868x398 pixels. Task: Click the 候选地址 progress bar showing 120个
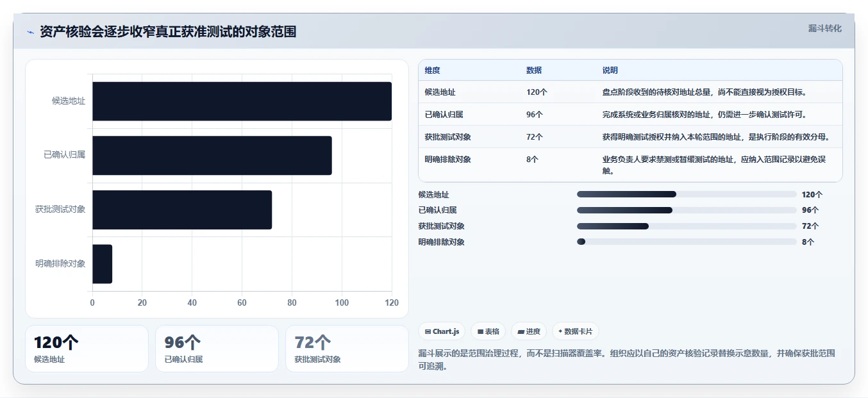click(x=687, y=194)
